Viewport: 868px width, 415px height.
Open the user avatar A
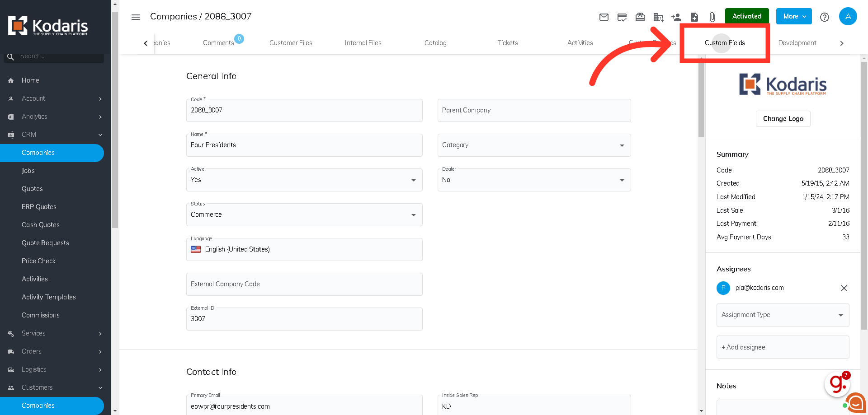coord(848,17)
